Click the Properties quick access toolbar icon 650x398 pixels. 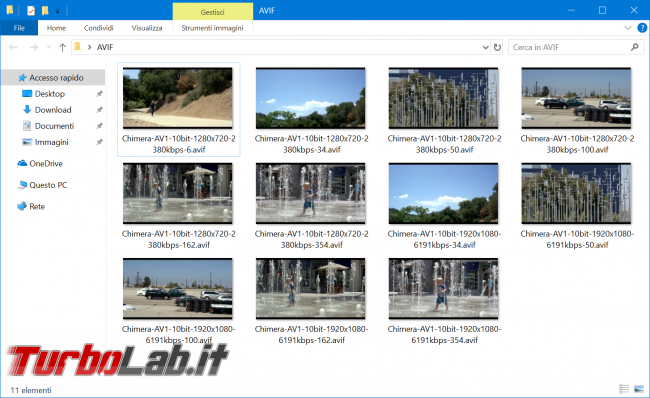(31, 10)
